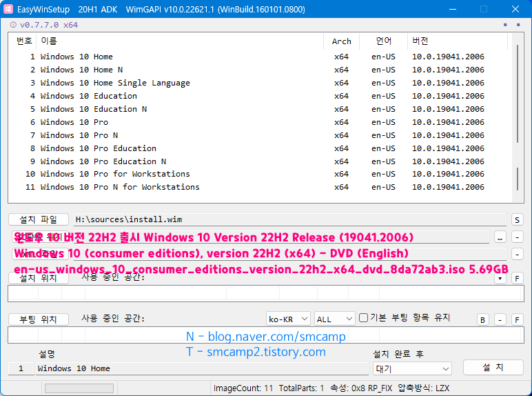Select row 4 Windows 10 Education
The image size is (532, 396).
[x=260, y=96]
